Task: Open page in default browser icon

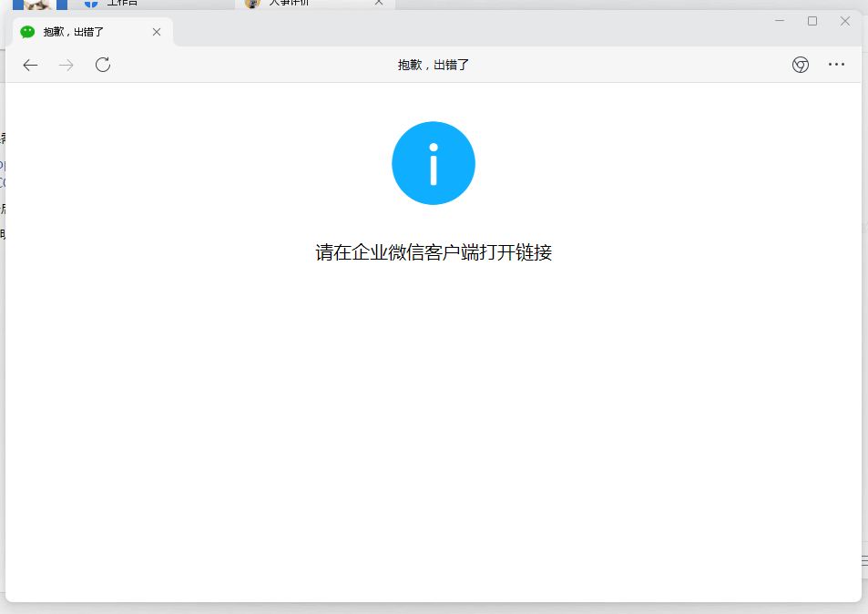Action: coord(801,65)
